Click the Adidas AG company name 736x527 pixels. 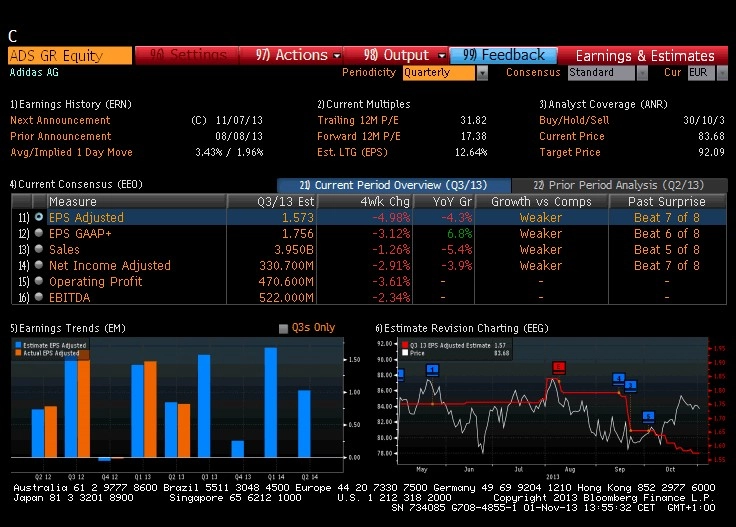[34, 72]
